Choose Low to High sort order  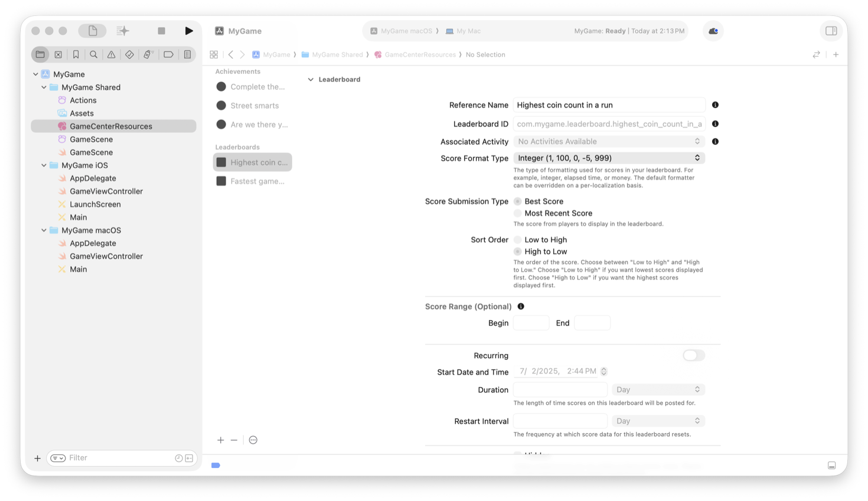point(517,239)
